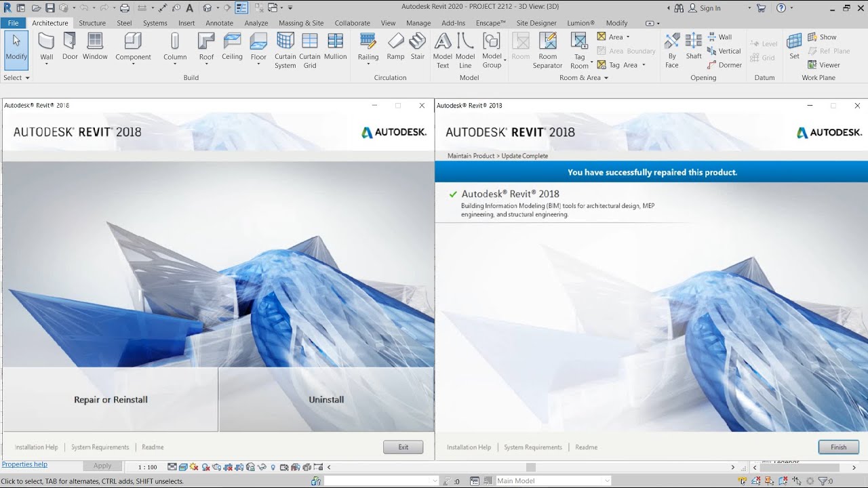Open the Properties help link
This screenshot has width=868, height=488.
point(24,464)
